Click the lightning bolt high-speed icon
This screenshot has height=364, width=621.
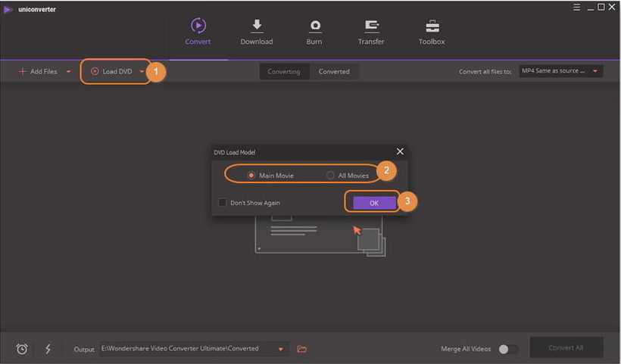(x=48, y=349)
